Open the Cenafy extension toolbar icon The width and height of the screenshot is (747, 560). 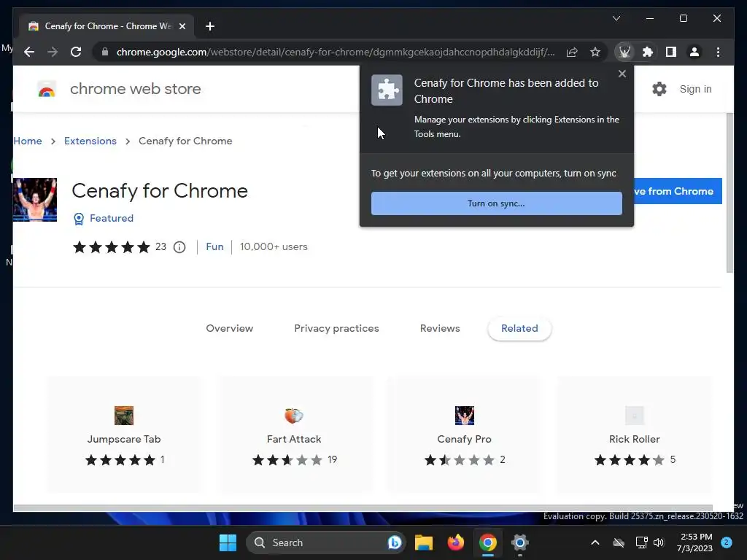tap(624, 52)
